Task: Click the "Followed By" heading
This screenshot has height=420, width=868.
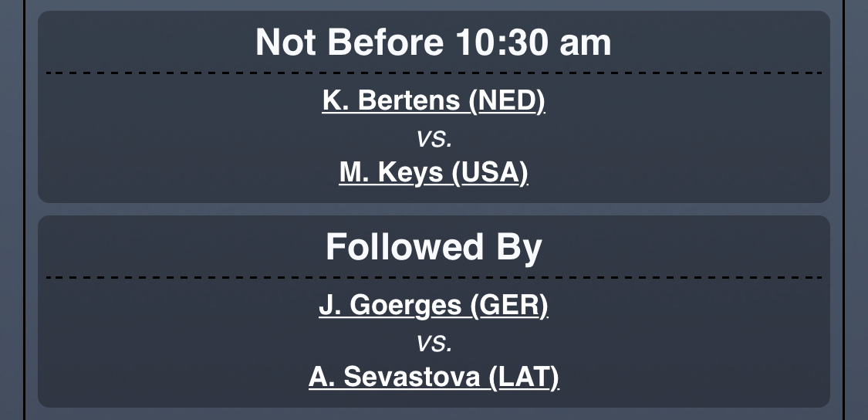Action: tap(434, 247)
